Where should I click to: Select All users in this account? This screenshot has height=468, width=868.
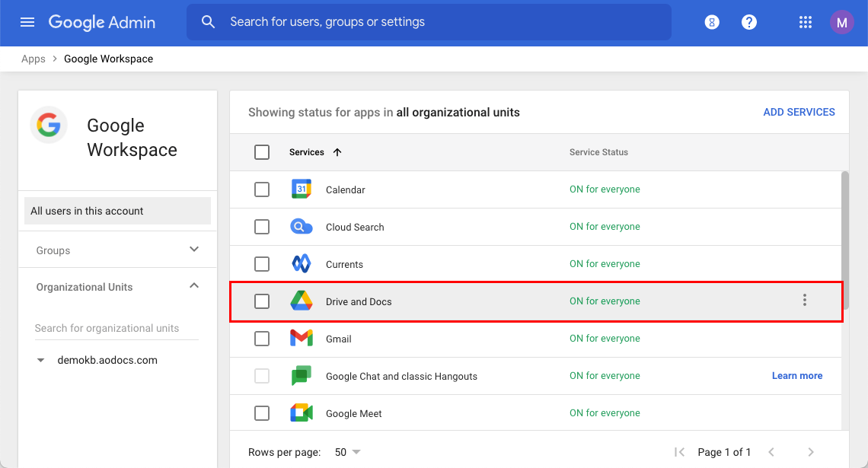(x=117, y=211)
